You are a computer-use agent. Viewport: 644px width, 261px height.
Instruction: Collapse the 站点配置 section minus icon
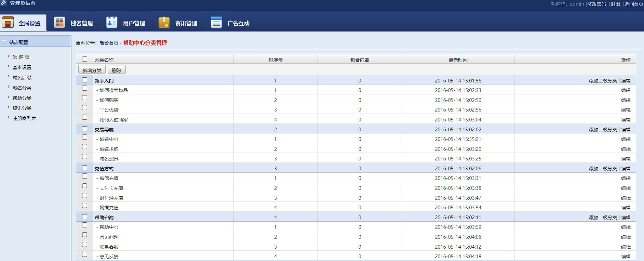click(x=4, y=42)
